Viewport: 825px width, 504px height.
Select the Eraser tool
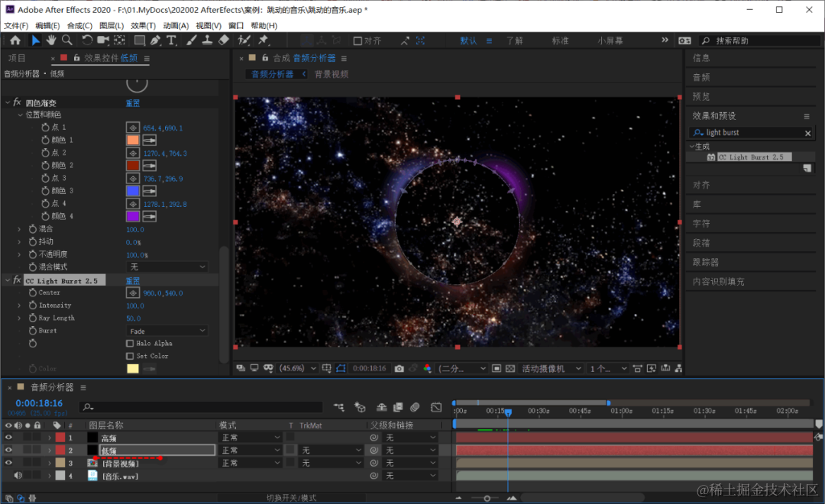point(224,40)
